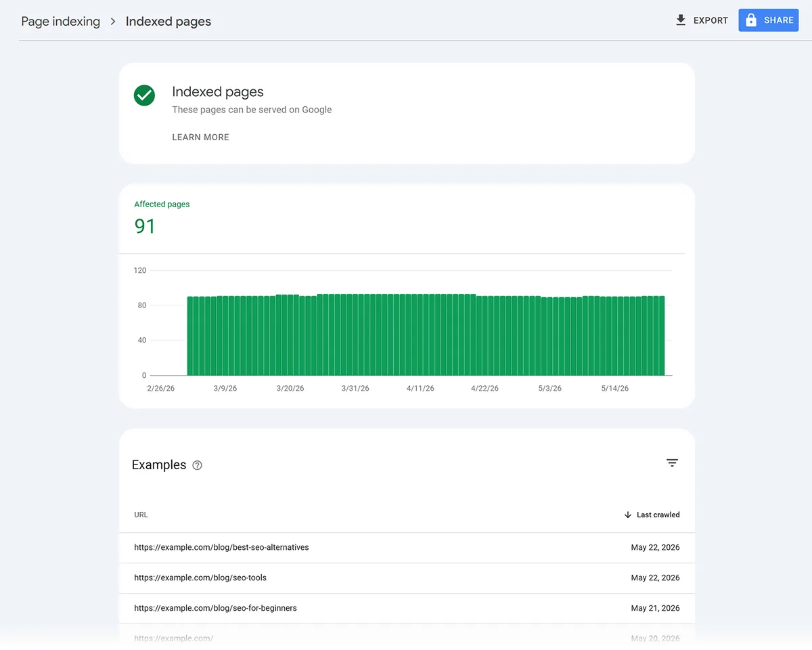812x650 pixels.
Task: Click May 22, 2026 date for seo-tools
Action: coord(655,578)
